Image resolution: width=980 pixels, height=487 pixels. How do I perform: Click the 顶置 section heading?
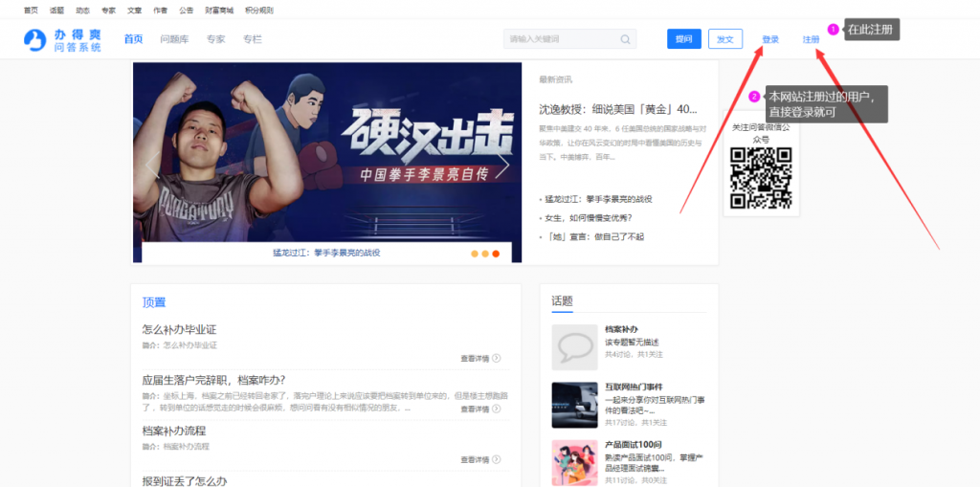(154, 302)
